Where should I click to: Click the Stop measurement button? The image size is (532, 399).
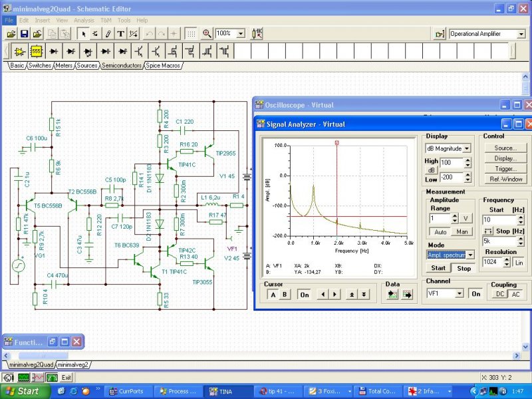tap(464, 268)
